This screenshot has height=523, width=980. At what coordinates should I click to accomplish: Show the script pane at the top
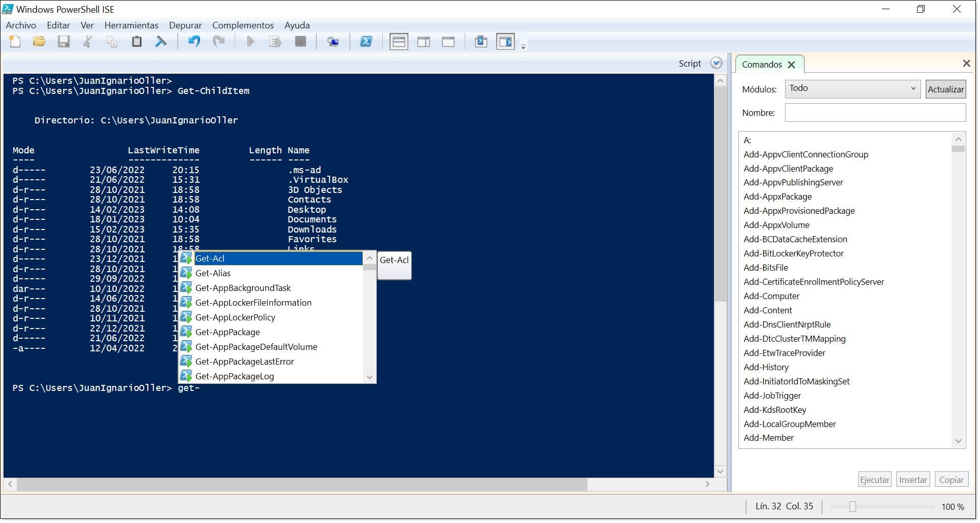399,42
